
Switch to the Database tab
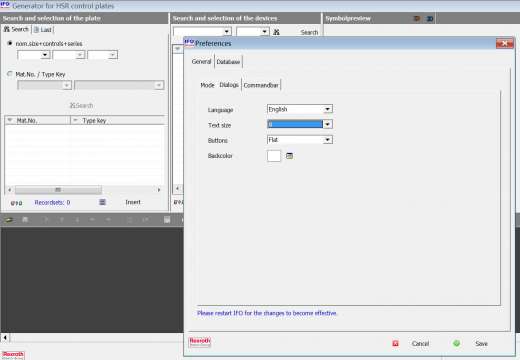click(x=228, y=62)
